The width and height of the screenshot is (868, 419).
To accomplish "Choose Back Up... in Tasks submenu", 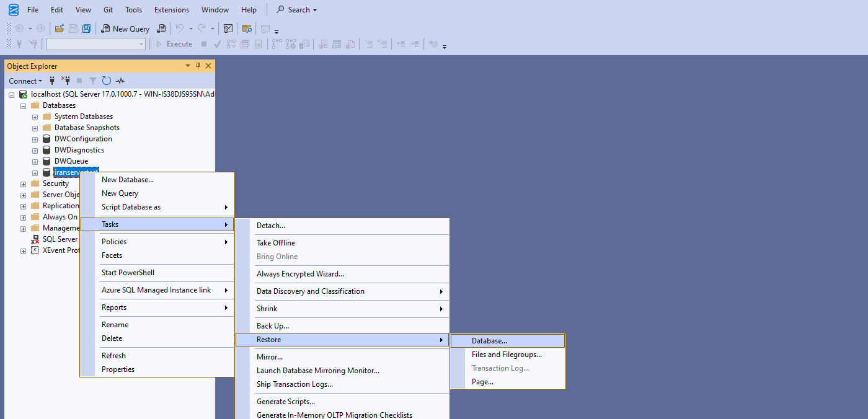I will tap(273, 325).
